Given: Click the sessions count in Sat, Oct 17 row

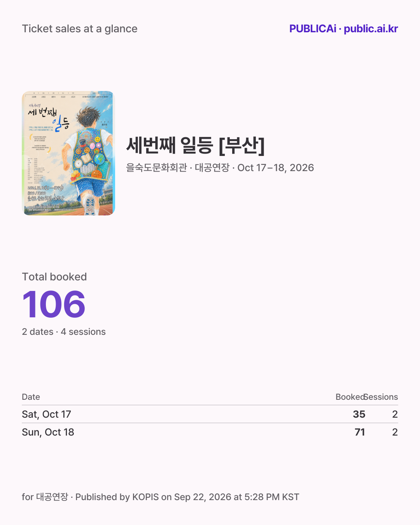Looking at the screenshot, I should pyautogui.click(x=395, y=414).
